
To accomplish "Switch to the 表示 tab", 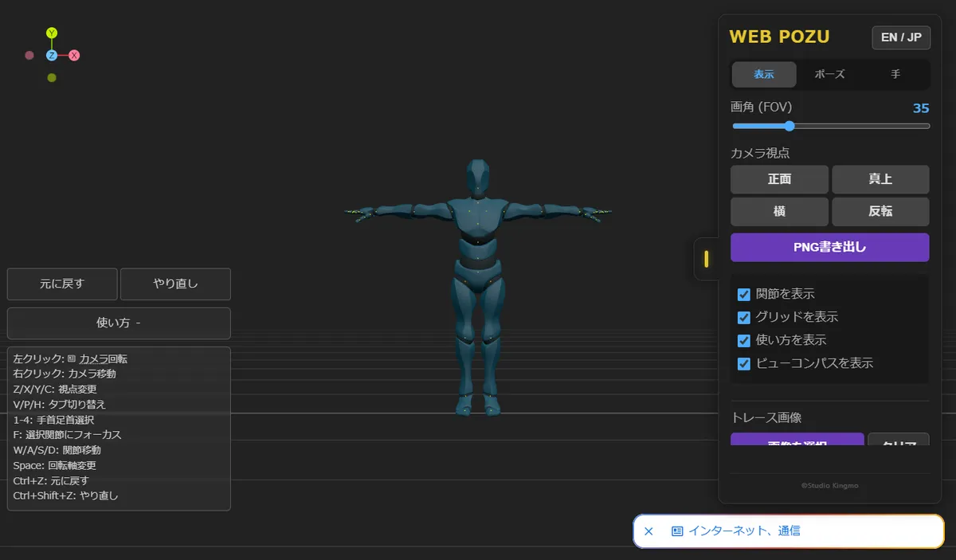I will [x=764, y=74].
